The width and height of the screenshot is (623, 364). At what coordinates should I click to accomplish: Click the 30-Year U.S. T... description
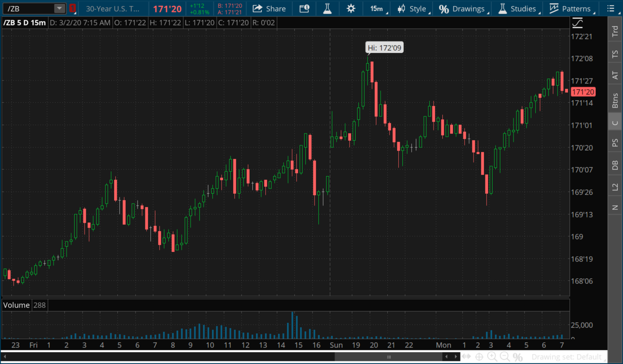pos(113,8)
